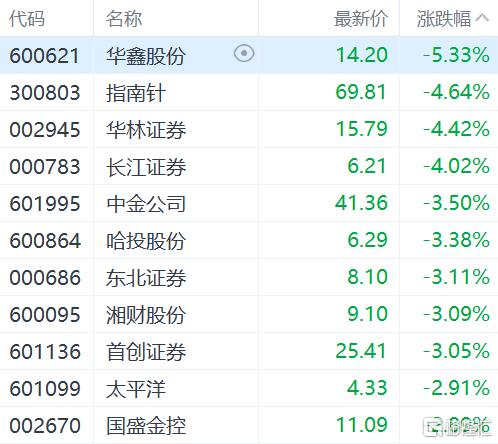Sort by the 代码 column header

point(27,19)
